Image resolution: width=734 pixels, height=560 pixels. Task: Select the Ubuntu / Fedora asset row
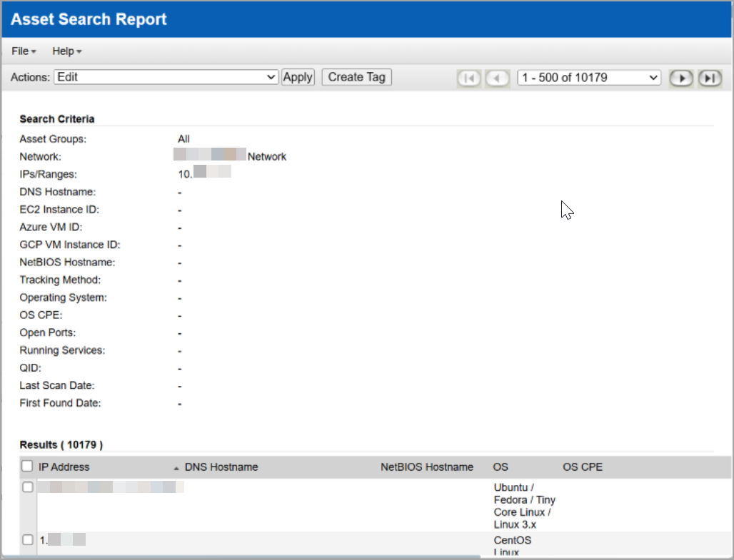(x=26, y=487)
